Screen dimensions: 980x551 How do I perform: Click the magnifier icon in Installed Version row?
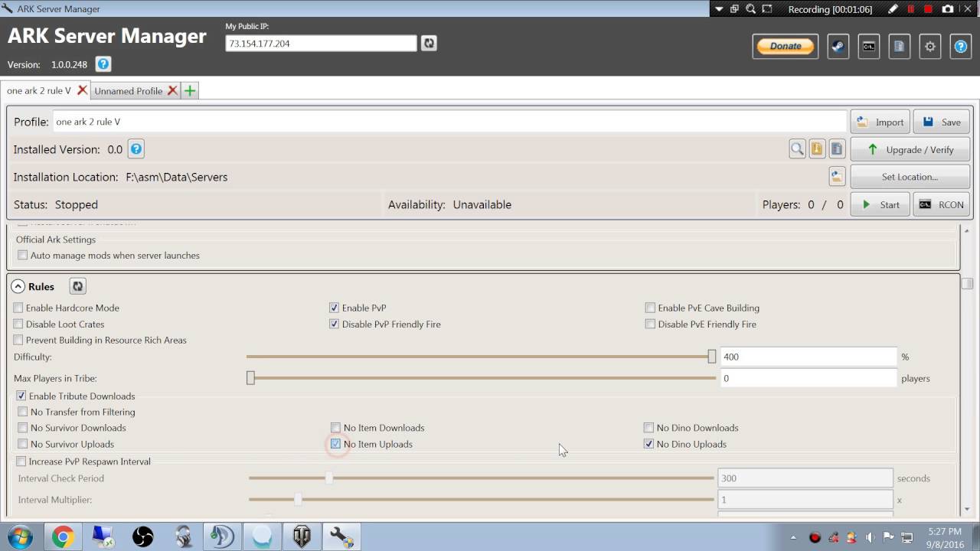[x=797, y=149]
